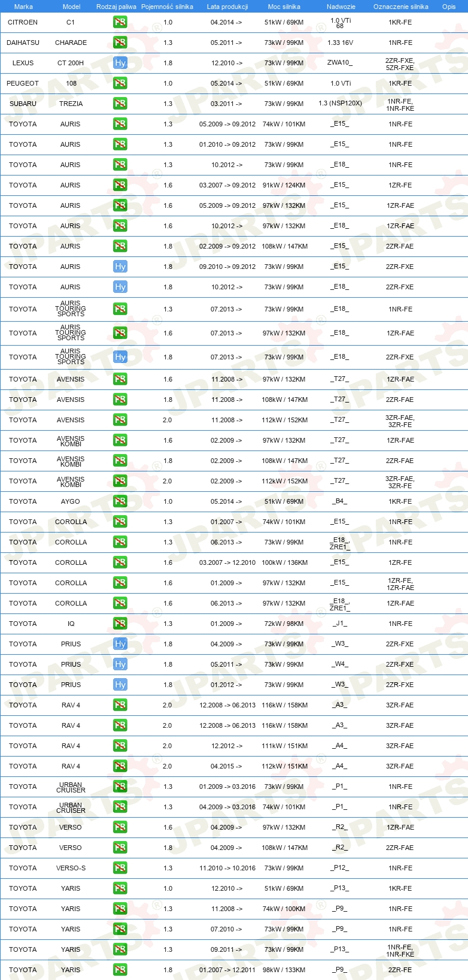Screen dimensions: 468x980
Task: Click the petrol icon in Toyota IQ row
Action: (120, 624)
